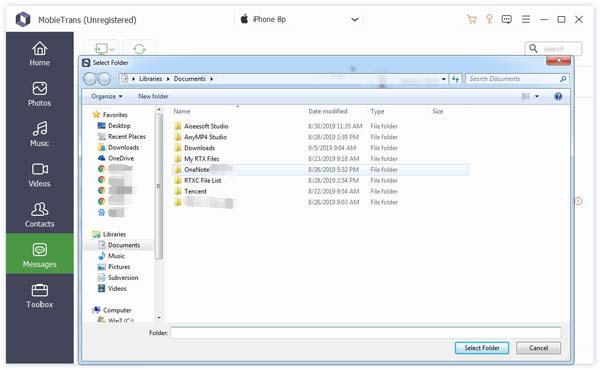Open the Videos section in sidebar
Image resolution: width=600 pixels, height=370 pixels.
(x=39, y=174)
